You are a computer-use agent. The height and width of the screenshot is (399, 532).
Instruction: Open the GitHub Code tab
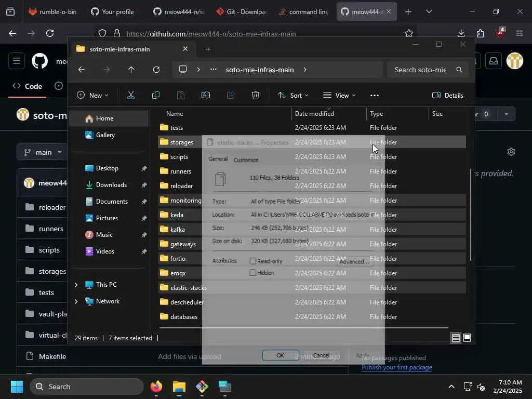point(27,86)
